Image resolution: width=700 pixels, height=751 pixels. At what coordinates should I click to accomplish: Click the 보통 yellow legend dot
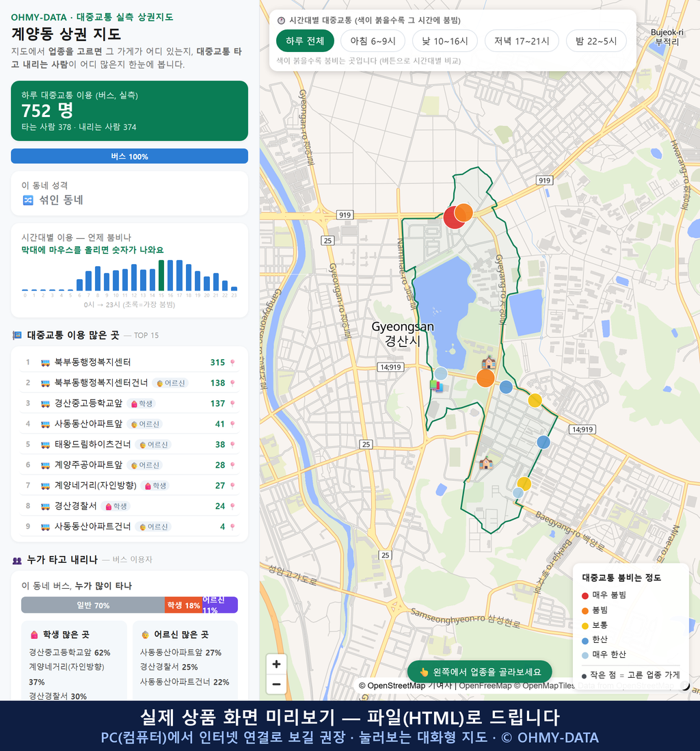click(584, 626)
